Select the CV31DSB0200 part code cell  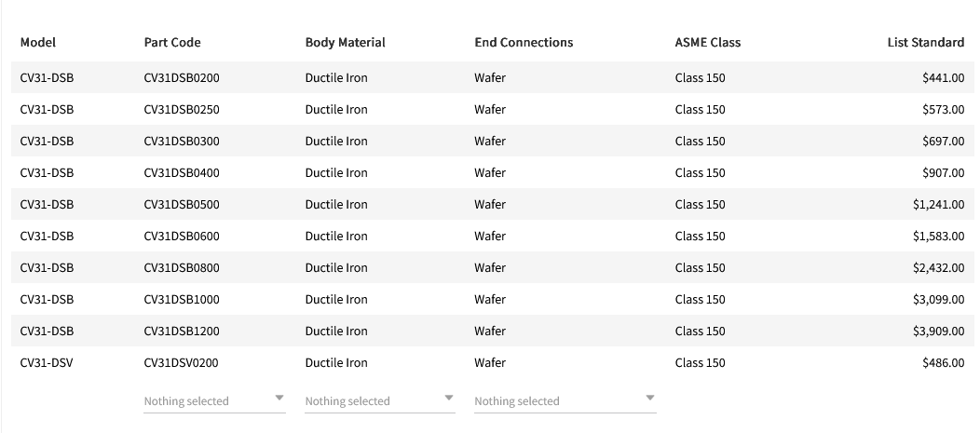click(x=182, y=78)
